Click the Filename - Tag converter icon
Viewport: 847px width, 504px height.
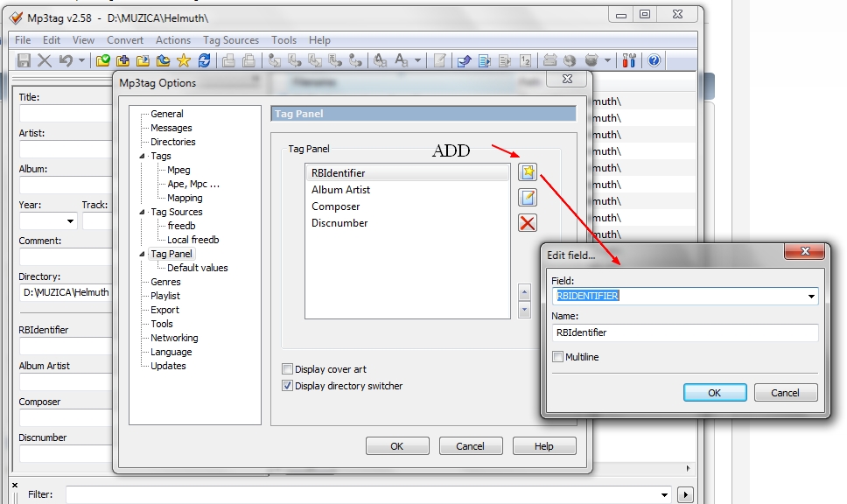[x=295, y=60]
